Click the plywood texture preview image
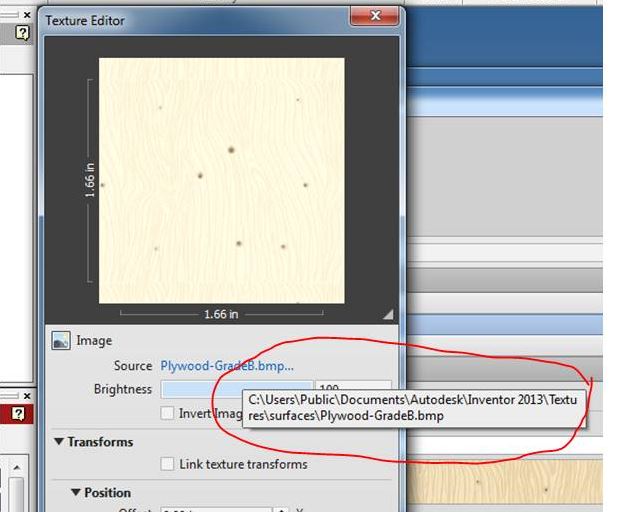 222,181
